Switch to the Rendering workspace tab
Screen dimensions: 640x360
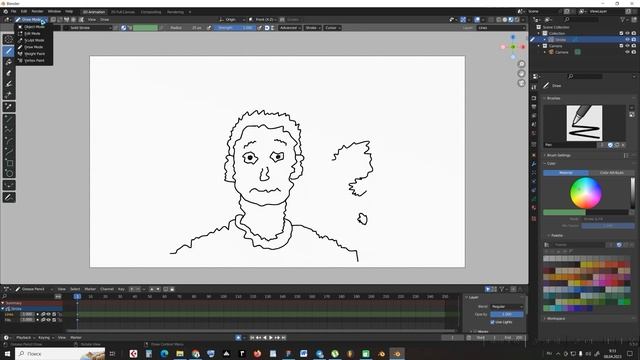(175, 12)
